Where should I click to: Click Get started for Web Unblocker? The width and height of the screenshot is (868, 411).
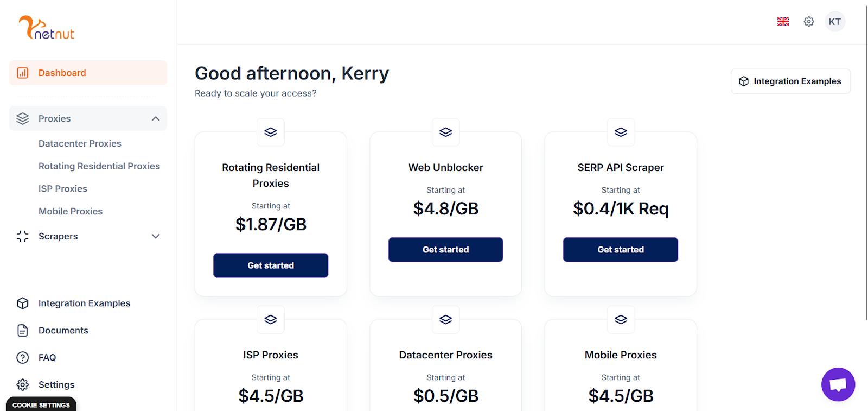point(445,250)
